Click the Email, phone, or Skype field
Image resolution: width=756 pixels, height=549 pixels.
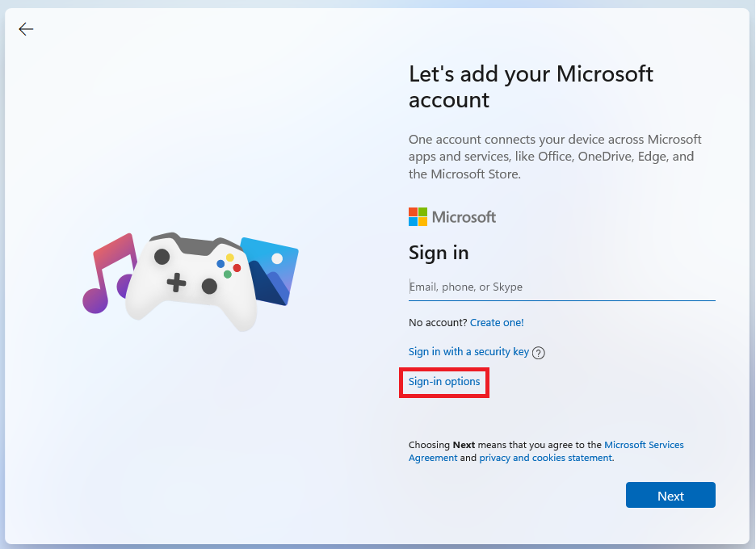click(561, 287)
